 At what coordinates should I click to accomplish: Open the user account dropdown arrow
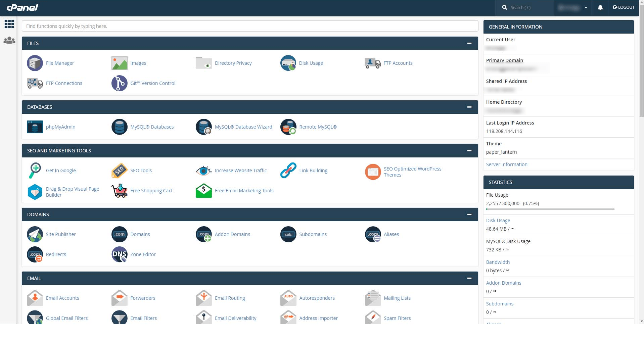[586, 8]
